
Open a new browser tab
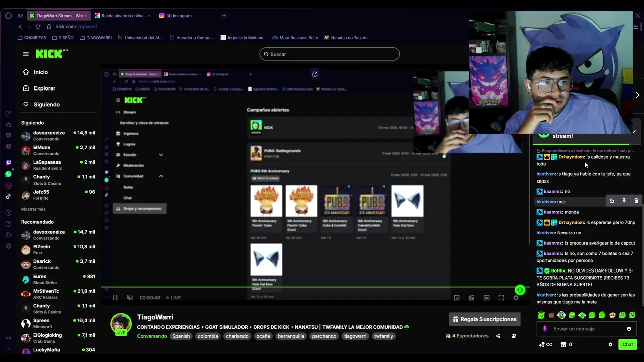click(x=224, y=16)
